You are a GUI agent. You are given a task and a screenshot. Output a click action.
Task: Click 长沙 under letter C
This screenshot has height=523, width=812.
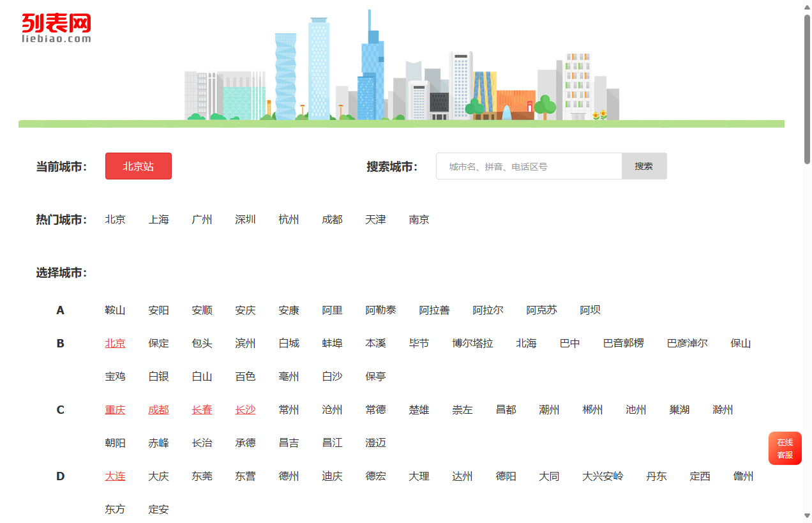[245, 409]
